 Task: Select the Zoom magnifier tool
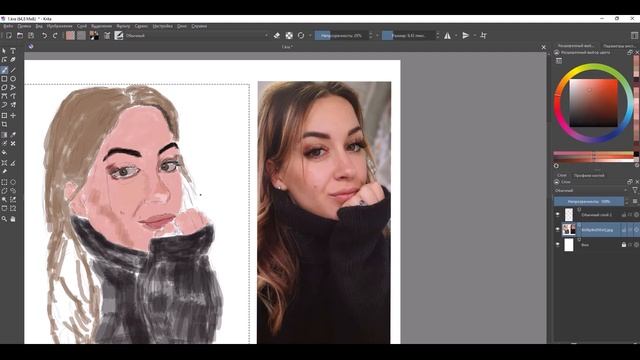coord(4,219)
